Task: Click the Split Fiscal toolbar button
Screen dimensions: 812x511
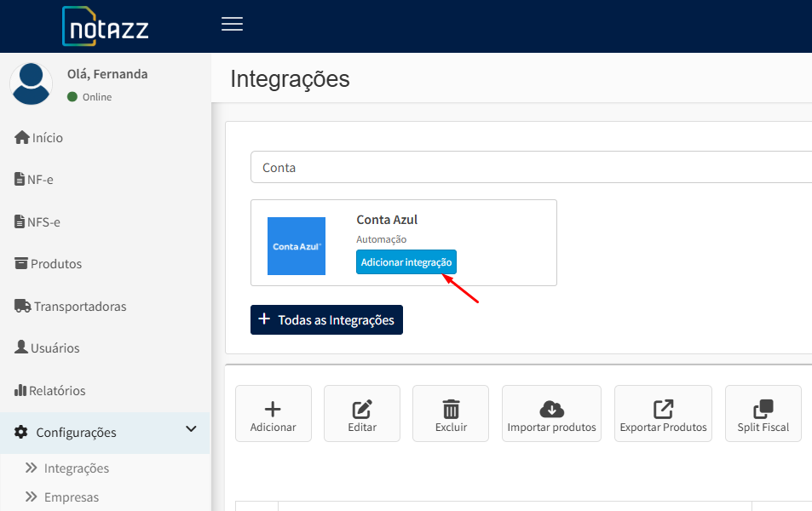Action: (x=763, y=414)
